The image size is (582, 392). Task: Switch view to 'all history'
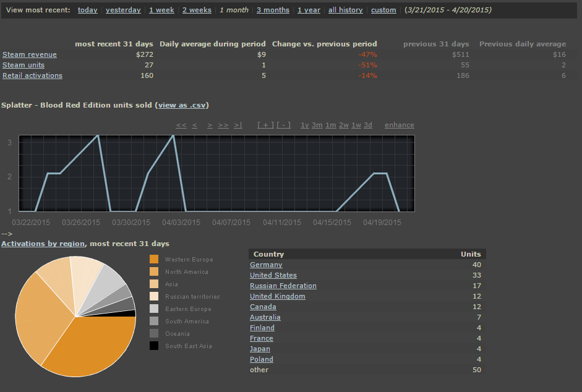point(346,10)
